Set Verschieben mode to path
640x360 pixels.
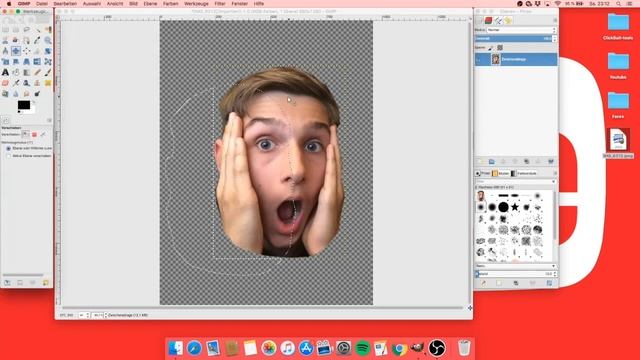43,134
